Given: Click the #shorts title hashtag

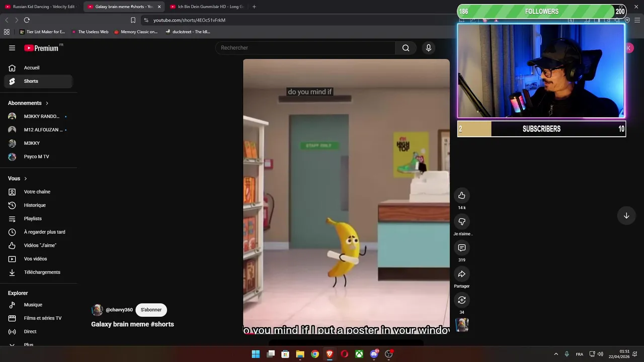Looking at the screenshot, I should 162,324.
